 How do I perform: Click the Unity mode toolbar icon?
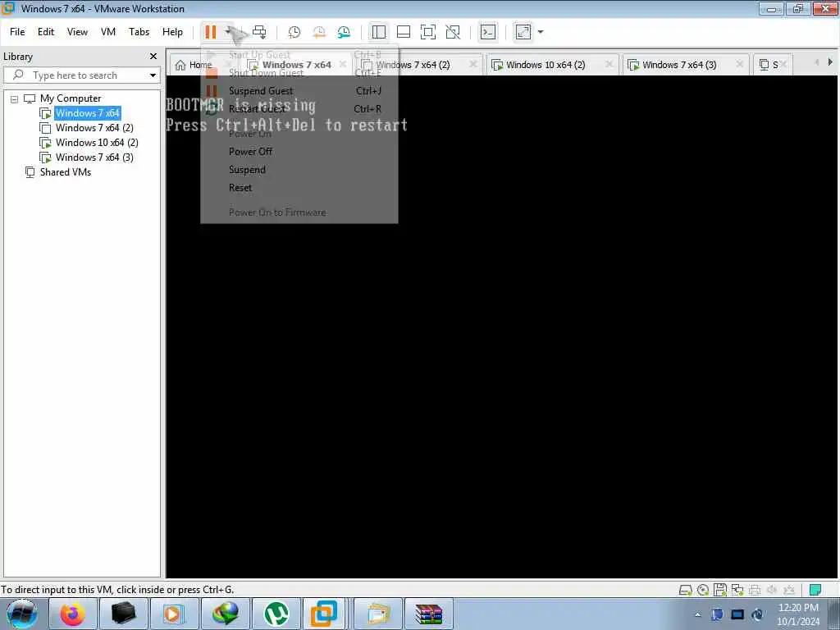pyautogui.click(x=453, y=32)
